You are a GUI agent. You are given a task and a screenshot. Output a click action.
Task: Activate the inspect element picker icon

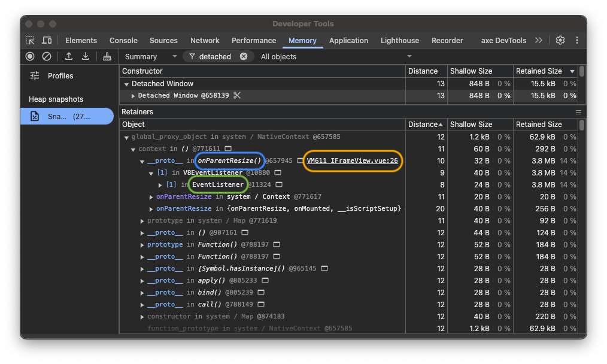(x=30, y=40)
